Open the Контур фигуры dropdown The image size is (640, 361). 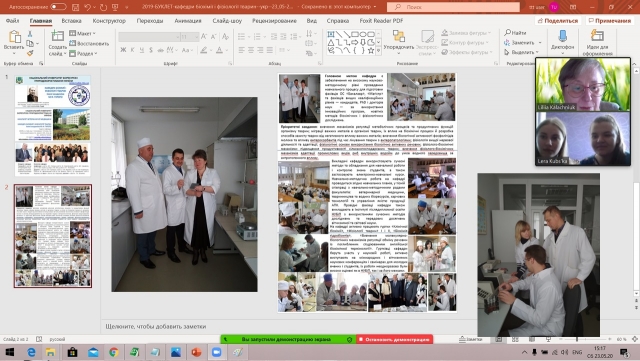(464, 42)
